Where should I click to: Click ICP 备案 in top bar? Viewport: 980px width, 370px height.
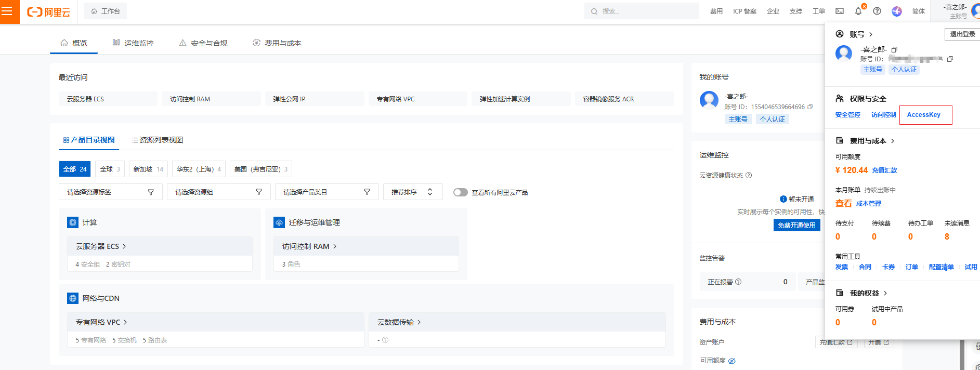(745, 11)
